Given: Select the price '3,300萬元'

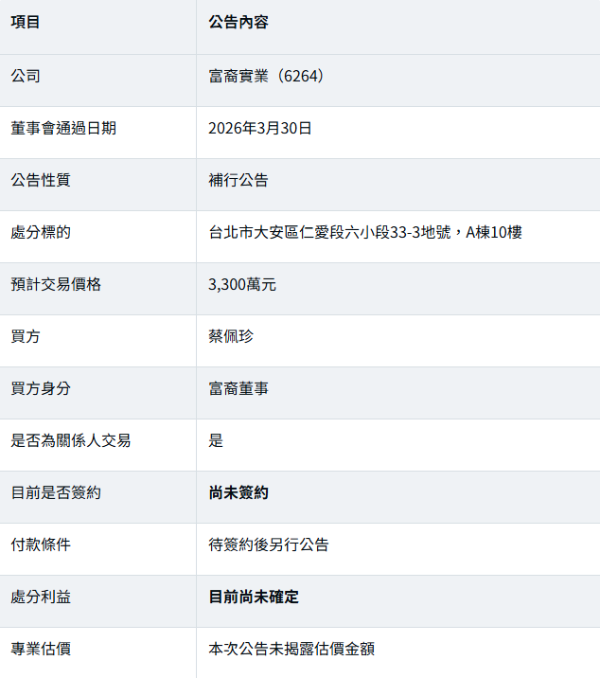Looking at the screenshot, I should (x=242, y=285).
